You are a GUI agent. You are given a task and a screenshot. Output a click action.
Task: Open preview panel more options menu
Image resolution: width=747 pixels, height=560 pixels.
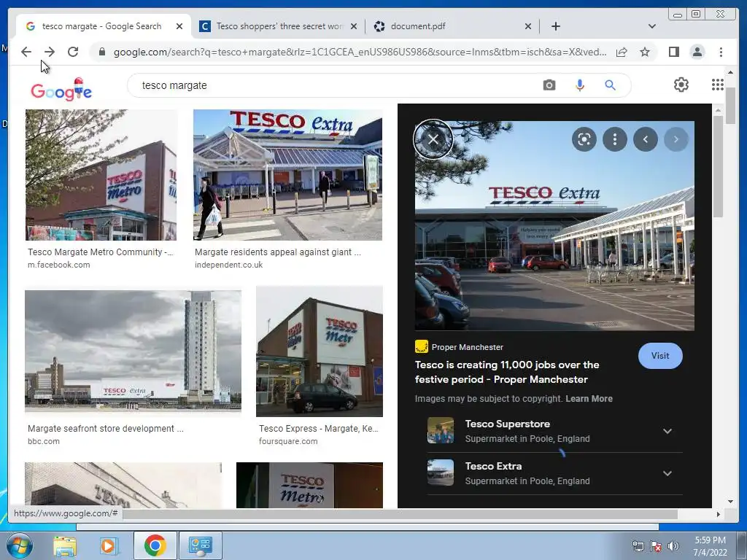click(615, 139)
